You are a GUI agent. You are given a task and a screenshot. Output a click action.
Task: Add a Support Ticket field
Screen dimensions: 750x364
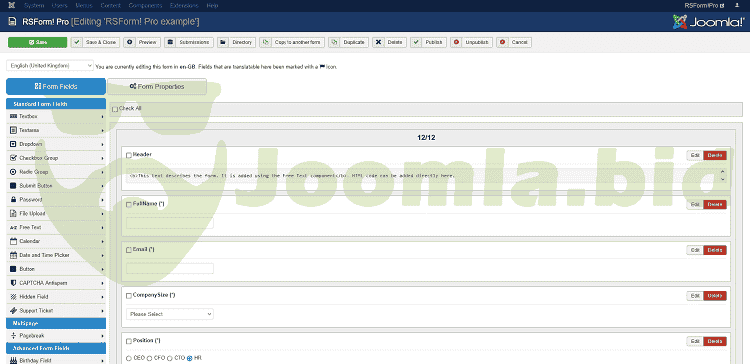[x=56, y=310]
